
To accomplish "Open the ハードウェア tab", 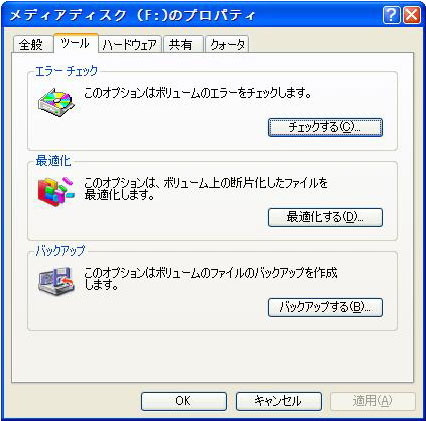I will coord(130,45).
